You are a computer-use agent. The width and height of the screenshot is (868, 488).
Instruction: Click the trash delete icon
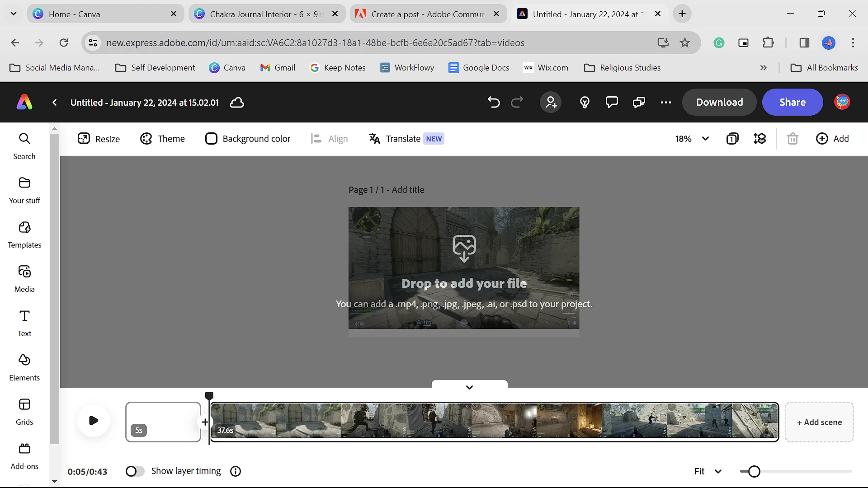point(793,139)
